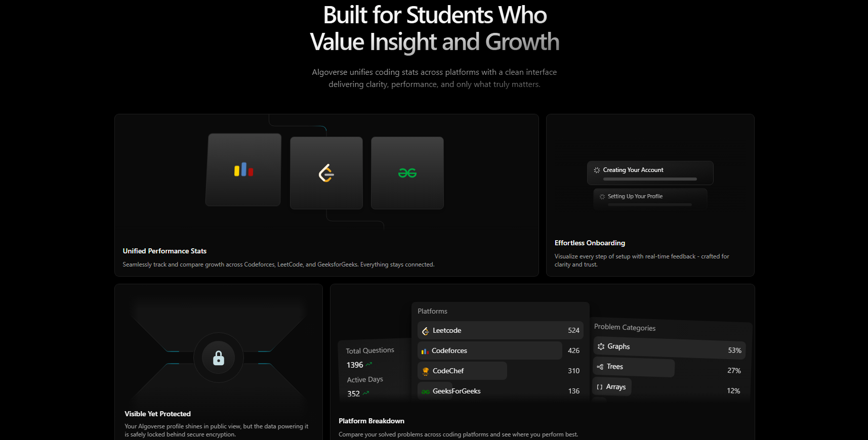Click the Trees category label
The image size is (868, 440).
[x=615, y=367]
